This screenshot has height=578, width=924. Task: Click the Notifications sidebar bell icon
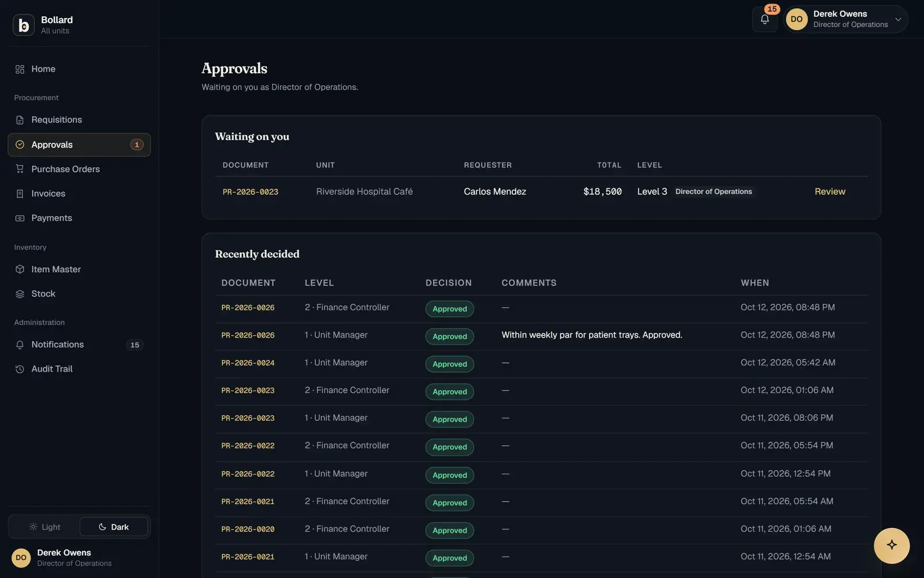coord(20,344)
